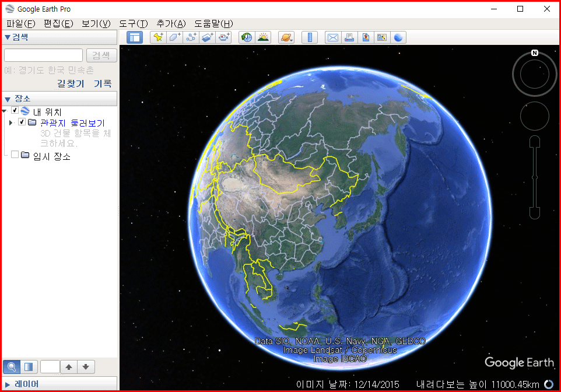Open the 길찾기 directions link
The width and height of the screenshot is (561, 392).
click(x=71, y=84)
